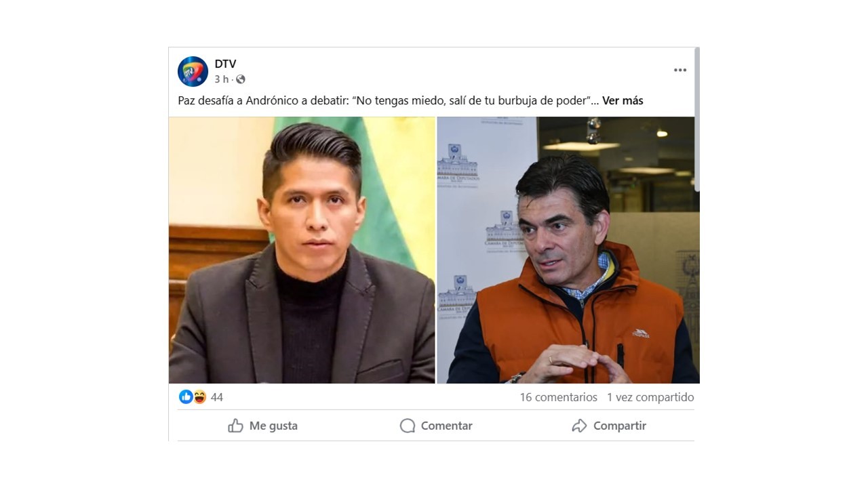This screenshot has height=488, width=868.
Task: Open left photo of man in gray blazer
Action: [302, 250]
